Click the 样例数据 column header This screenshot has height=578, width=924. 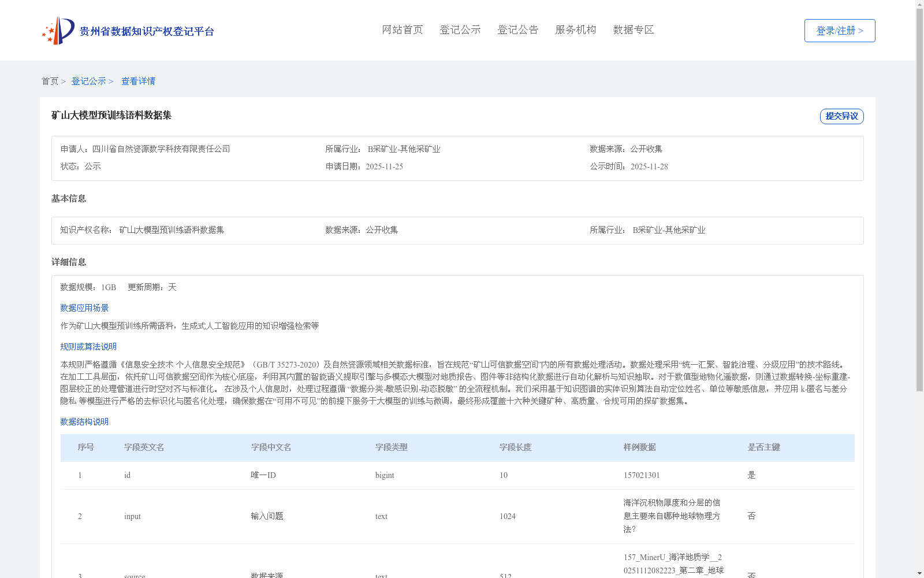tap(640, 447)
